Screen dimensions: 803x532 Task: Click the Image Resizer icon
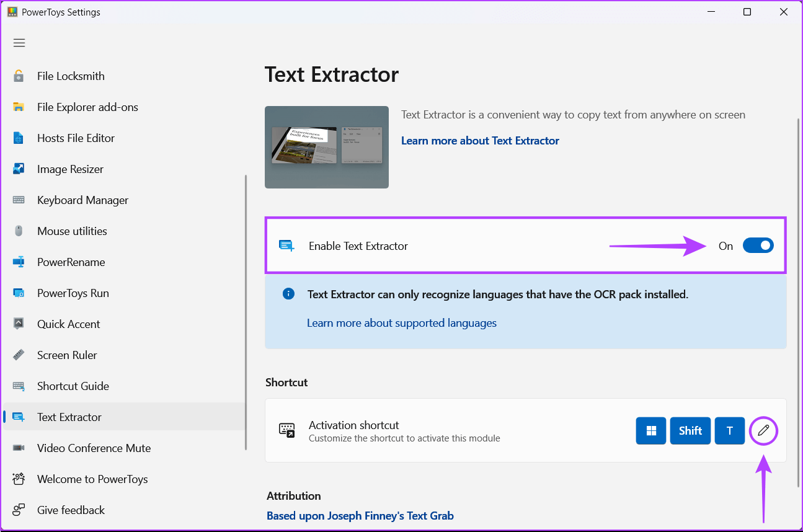pyautogui.click(x=19, y=169)
